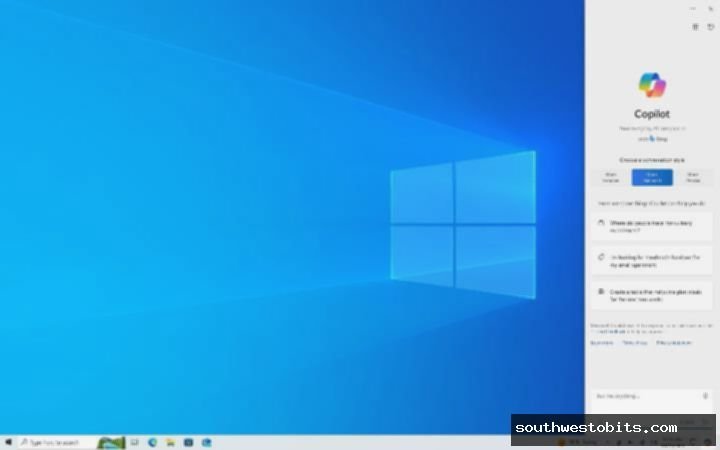
Task: Choose the 'Create a table...' suggestion card
Action: [x=652, y=295]
